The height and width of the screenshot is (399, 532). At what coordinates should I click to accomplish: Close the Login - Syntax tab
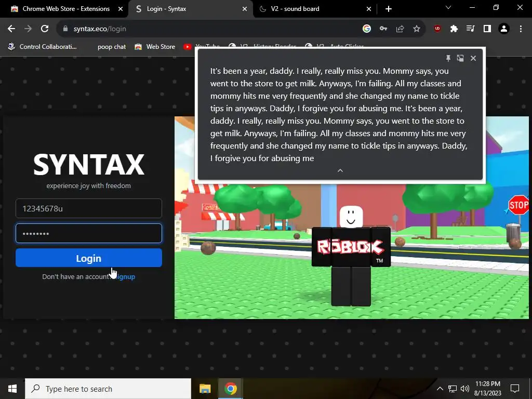pos(245,9)
